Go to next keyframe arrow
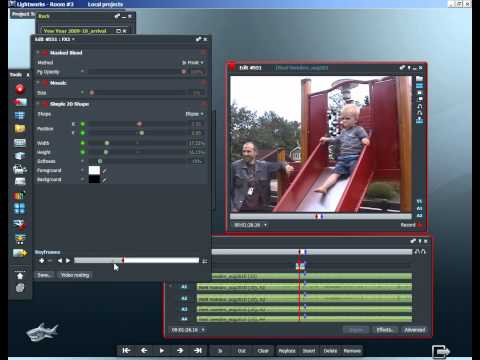480x360 pixels. pos(68,261)
